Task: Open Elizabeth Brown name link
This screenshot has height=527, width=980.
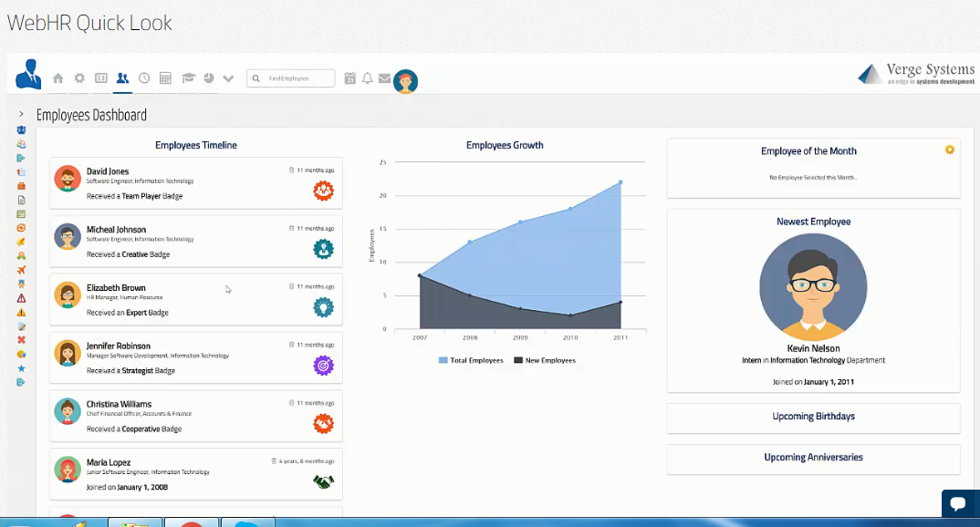Action: click(116, 288)
